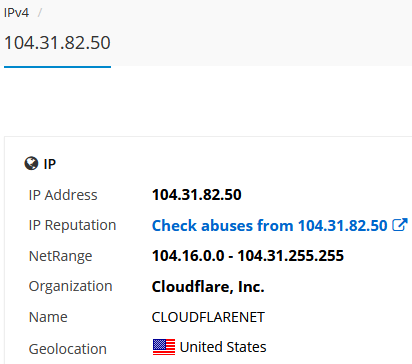Click the globe icon beside IP heading
The image size is (412, 364).
pos(31,164)
